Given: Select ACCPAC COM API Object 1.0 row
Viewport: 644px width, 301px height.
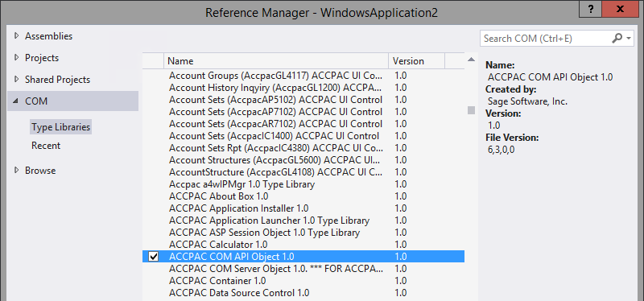Looking at the screenshot, I should click(x=303, y=257).
